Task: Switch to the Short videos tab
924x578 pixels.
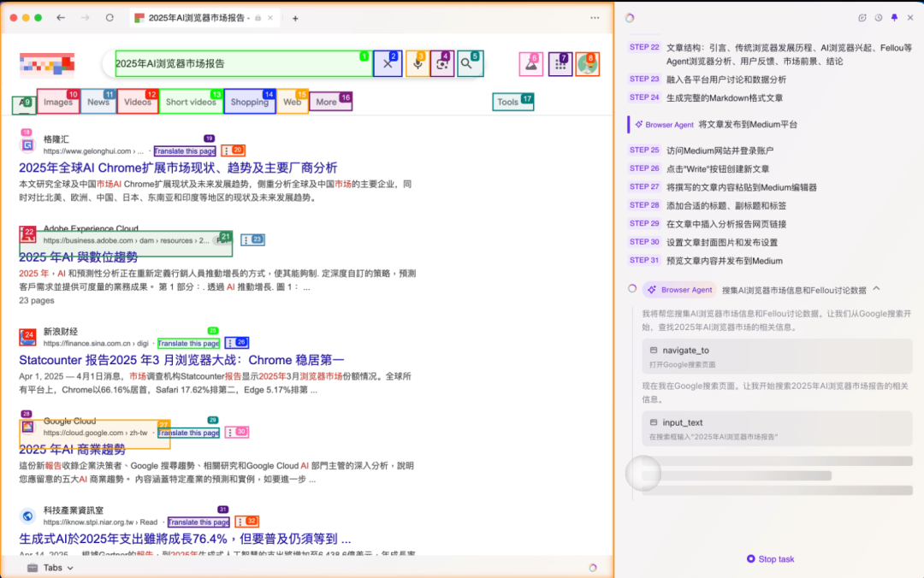Action: click(x=191, y=102)
